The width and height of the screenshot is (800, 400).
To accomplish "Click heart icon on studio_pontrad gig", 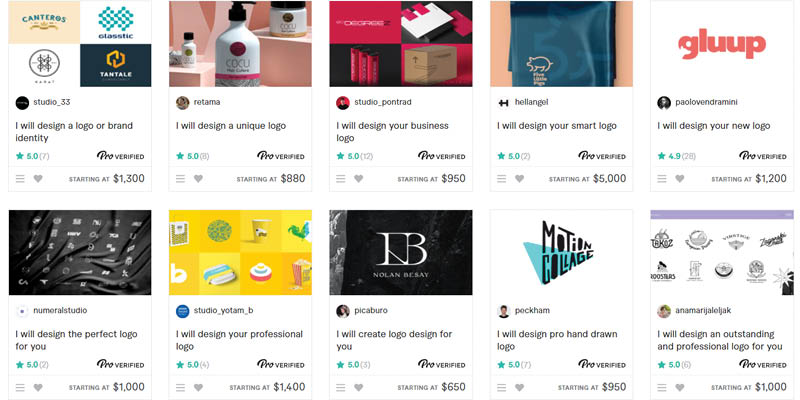I will pos(359,179).
